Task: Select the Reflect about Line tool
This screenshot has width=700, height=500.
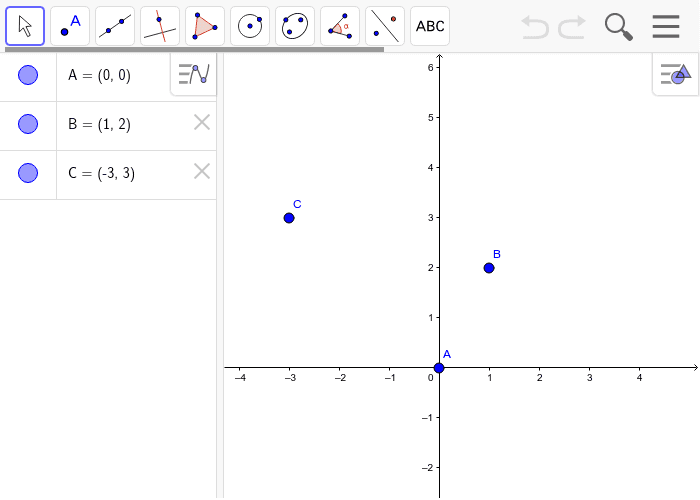Action: 385,26
